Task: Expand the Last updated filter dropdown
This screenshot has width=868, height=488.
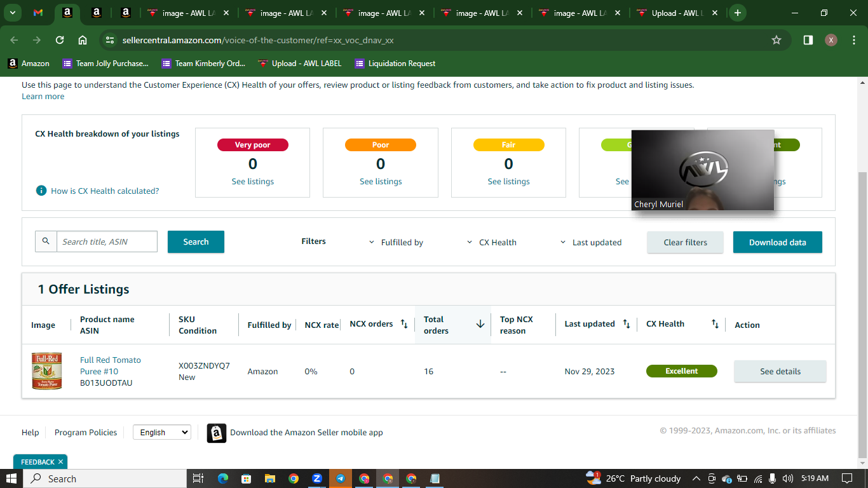Action: 591,242
